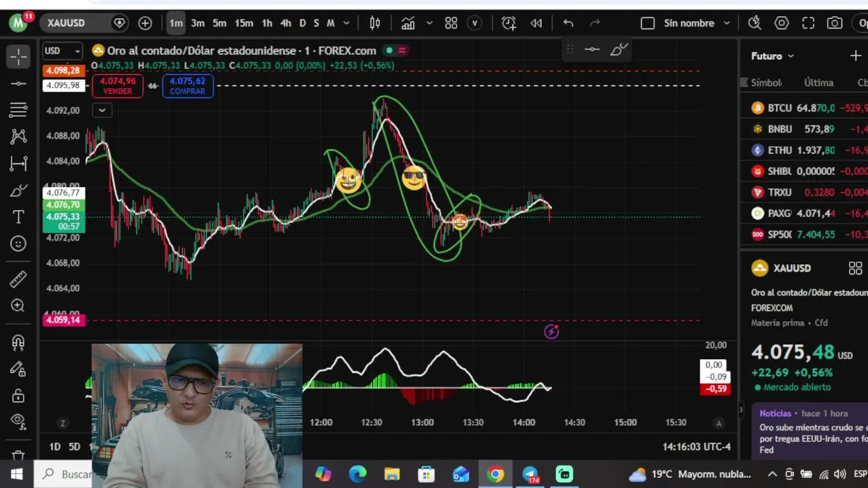Select line tool in floating drawing toolbar
The height and width of the screenshot is (488, 868).
tap(592, 49)
